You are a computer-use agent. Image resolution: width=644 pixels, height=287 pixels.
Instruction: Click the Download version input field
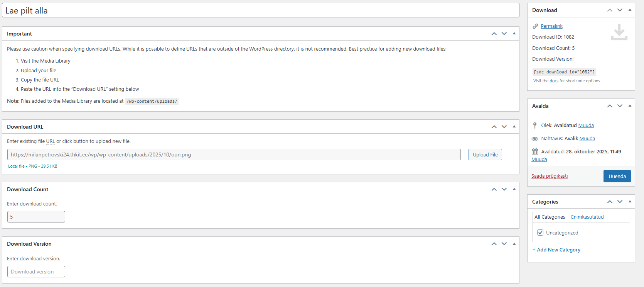[36, 272]
